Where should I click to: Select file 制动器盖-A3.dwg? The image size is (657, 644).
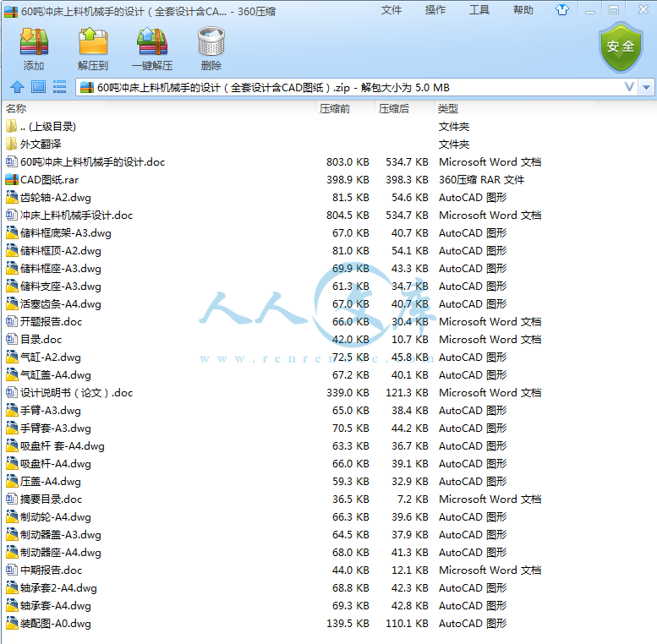point(61,535)
